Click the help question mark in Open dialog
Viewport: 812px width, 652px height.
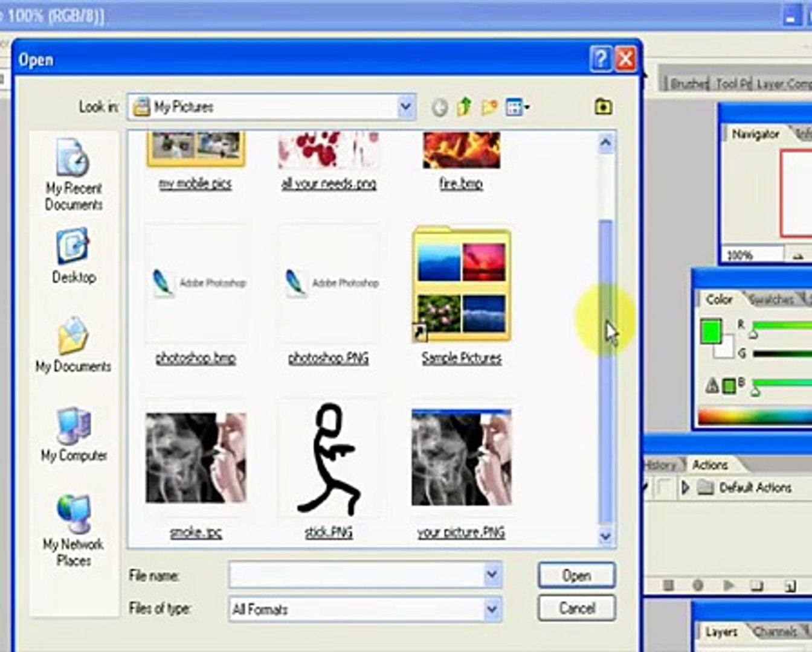pos(601,59)
